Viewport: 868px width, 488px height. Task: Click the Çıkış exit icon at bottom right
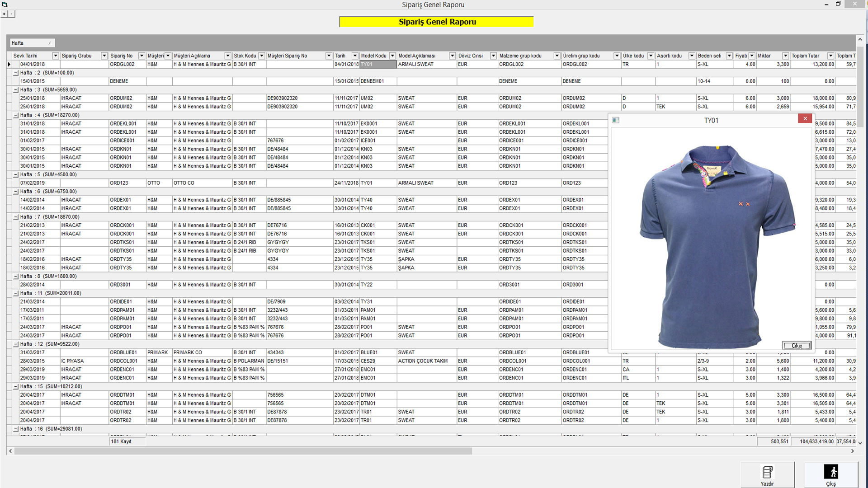click(831, 472)
